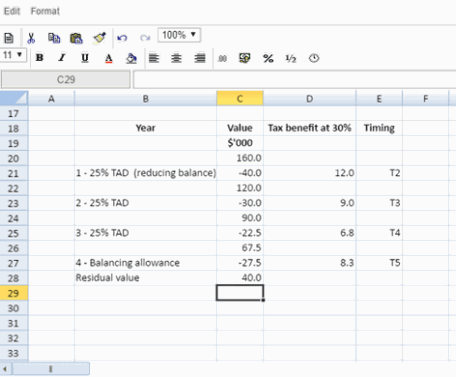This screenshot has height=377, width=456.
Task: Click the cell with -30.0
Action: point(240,203)
